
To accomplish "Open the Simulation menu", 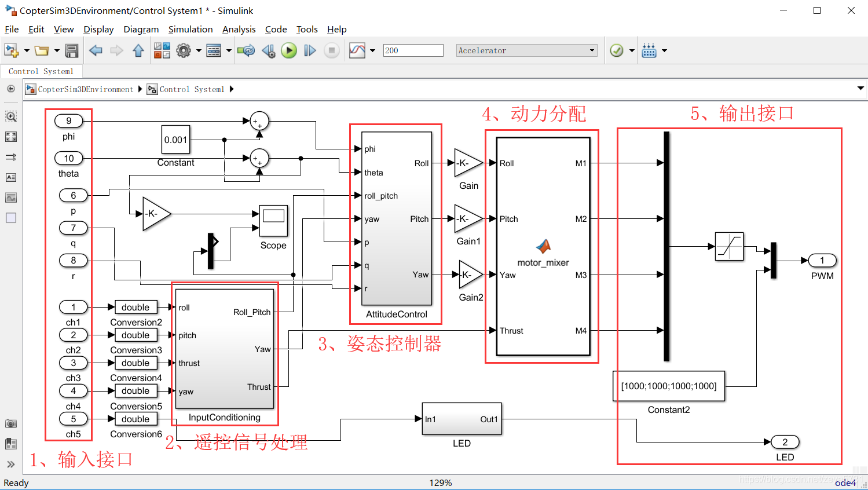I will tap(191, 29).
